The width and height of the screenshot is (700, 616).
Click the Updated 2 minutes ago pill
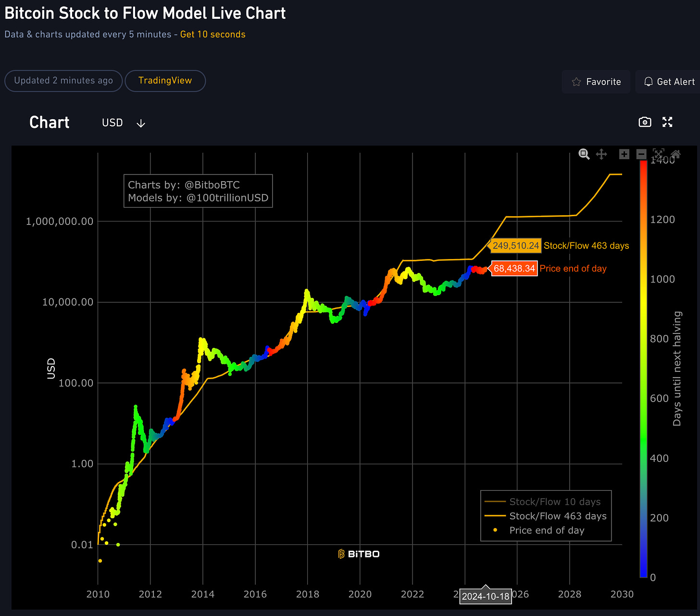coord(63,81)
